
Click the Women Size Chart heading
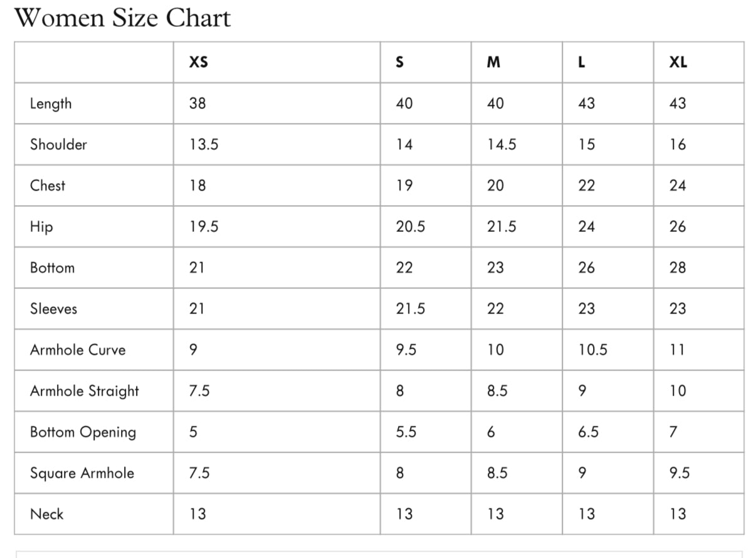coord(122,18)
